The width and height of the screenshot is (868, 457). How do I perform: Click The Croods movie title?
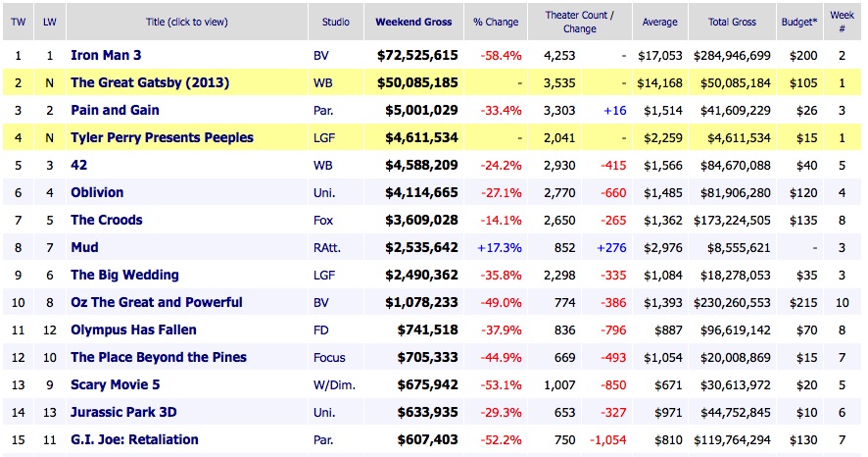coord(106,220)
